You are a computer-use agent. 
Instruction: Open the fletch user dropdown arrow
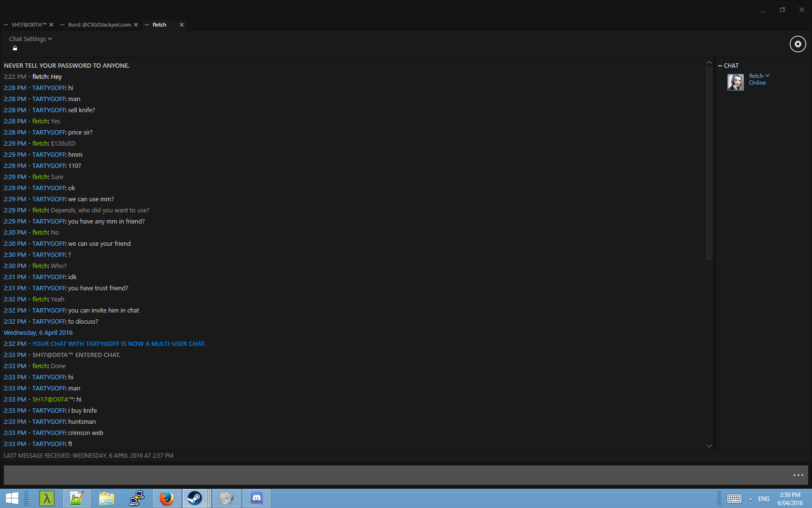point(768,75)
